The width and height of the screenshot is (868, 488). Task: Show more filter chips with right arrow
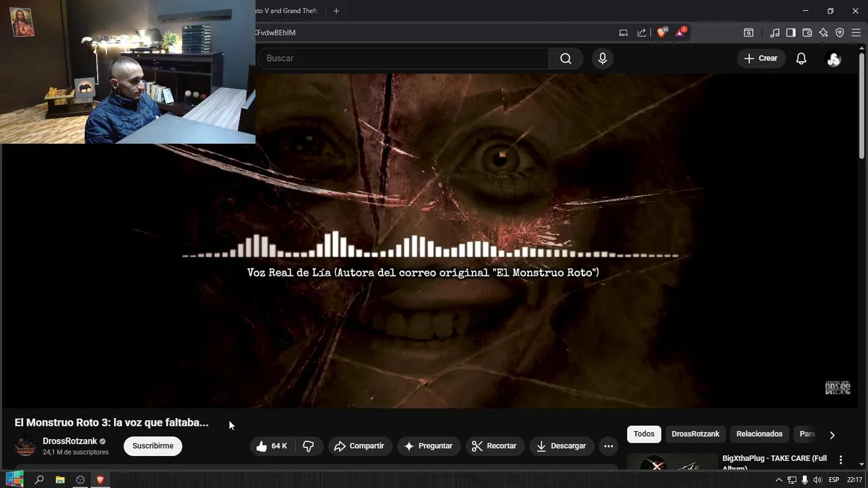point(832,434)
